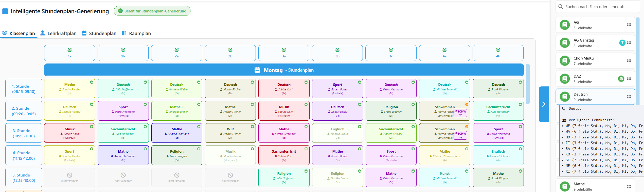Viewport: 644px width, 192px height.
Task: Click the calendar icon beside Intelligente Stundenplan-Generierung
Action: [x=5, y=11]
